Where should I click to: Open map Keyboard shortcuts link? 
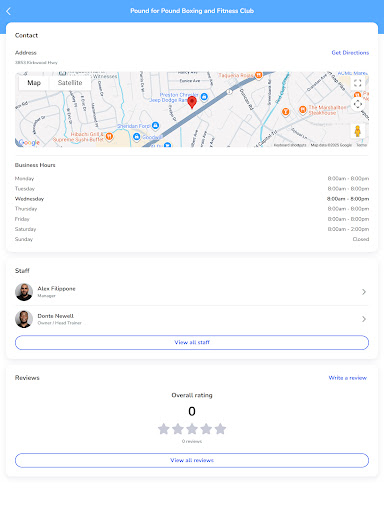point(290,145)
